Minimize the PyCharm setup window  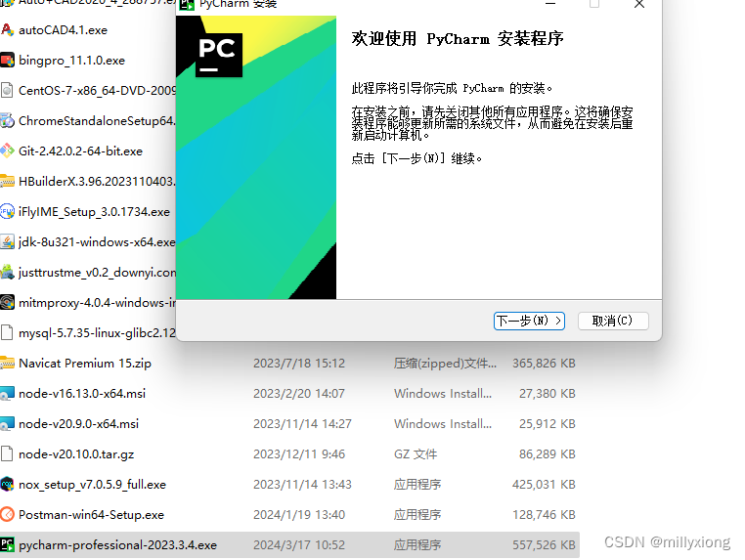click(550, 4)
